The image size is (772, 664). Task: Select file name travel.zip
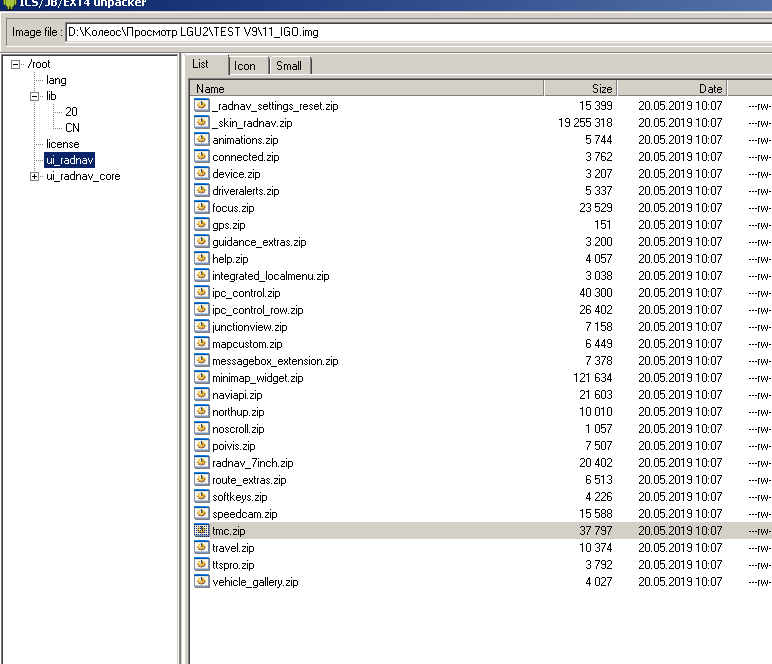pos(233,548)
